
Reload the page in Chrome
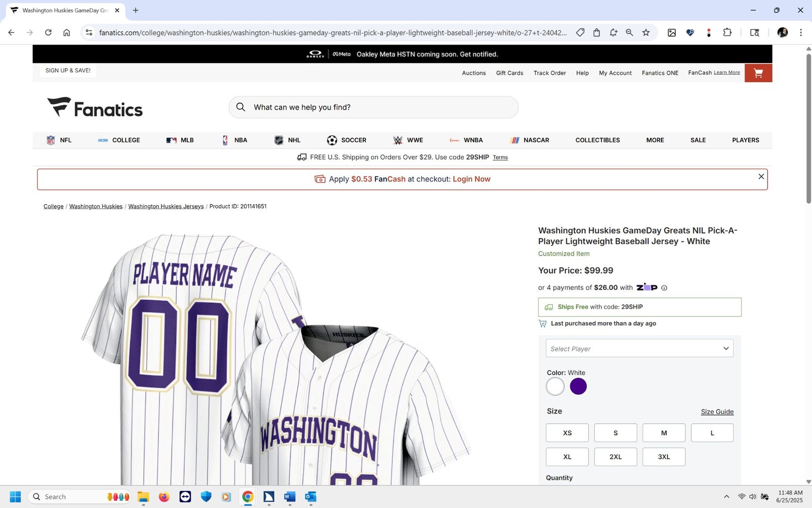tap(48, 33)
